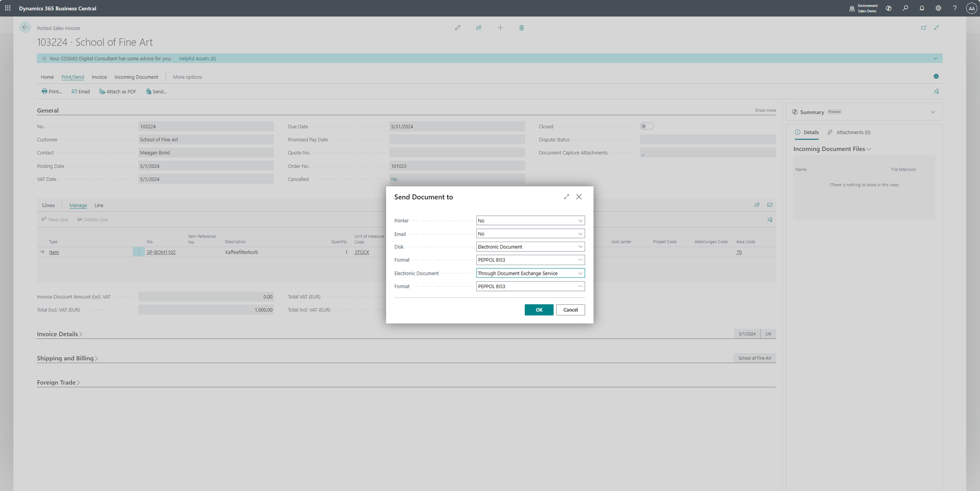Viewport: 980px width, 491px height.
Task: Toggle the Closed switch
Action: (x=646, y=126)
